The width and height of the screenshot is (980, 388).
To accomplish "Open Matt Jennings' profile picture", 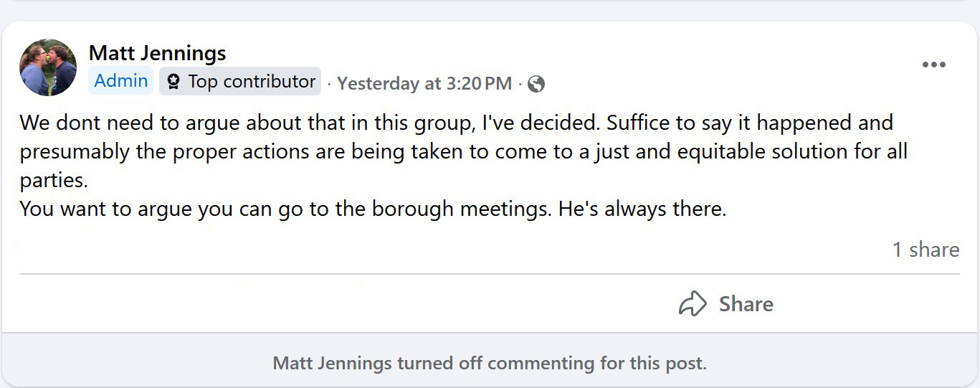I will click(x=48, y=67).
